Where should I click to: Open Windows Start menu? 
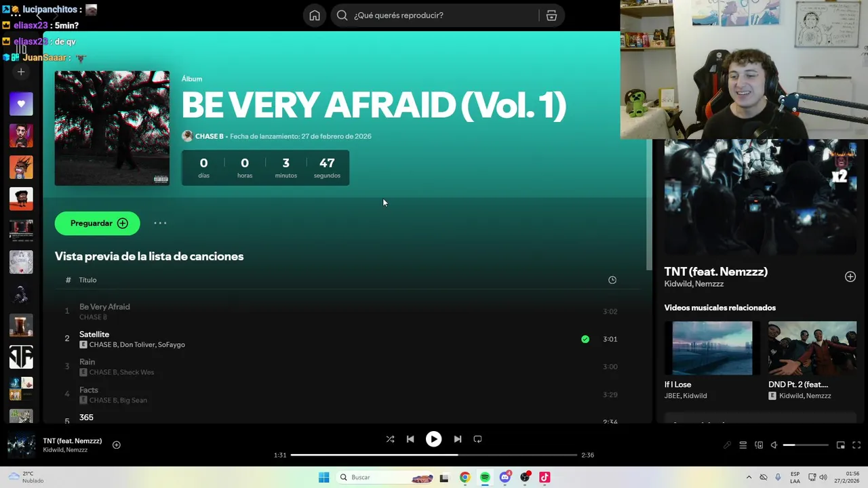(324, 477)
